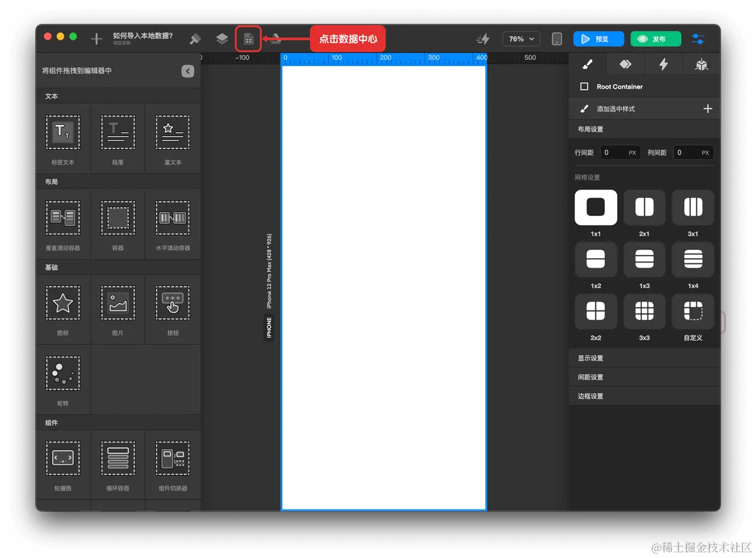
Task: Open the theme brush tool in top toolbar
Action: click(x=195, y=39)
